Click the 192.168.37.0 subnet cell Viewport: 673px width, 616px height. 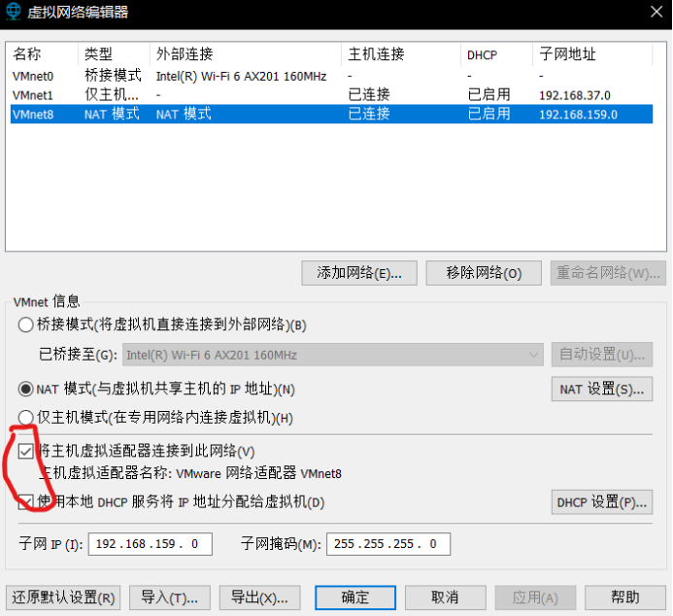(575, 95)
